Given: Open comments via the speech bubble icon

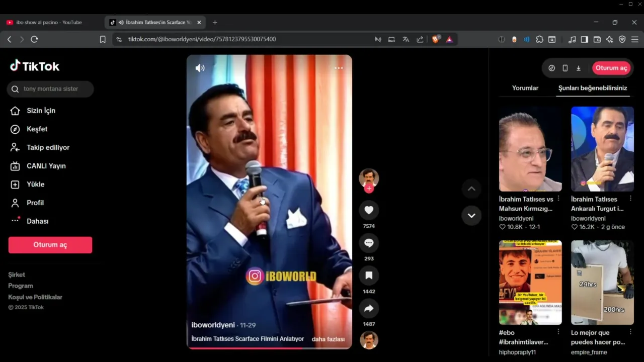Looking at the screenshot, I should [x=369, y=243].
